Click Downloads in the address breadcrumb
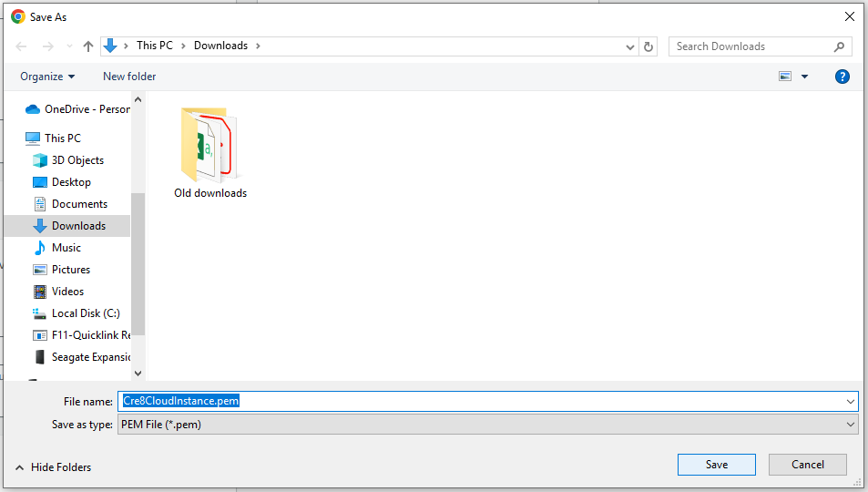868x492 pixels. (x=220, y=46)
